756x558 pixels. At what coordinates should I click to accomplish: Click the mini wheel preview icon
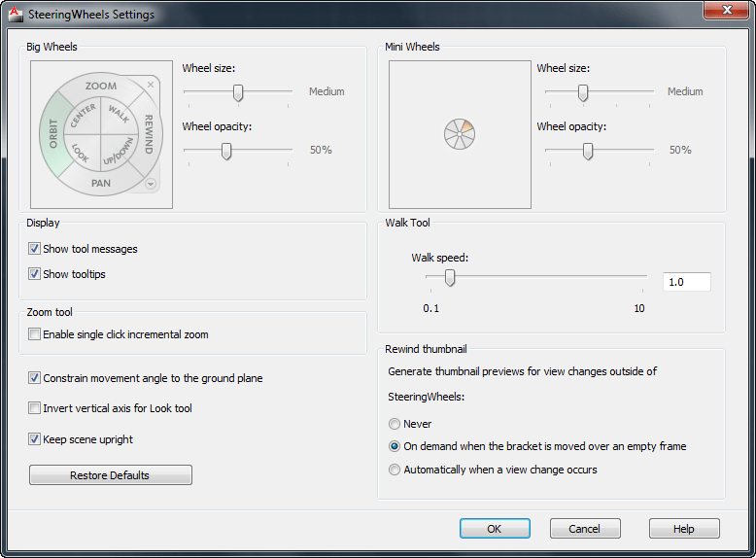460,134
